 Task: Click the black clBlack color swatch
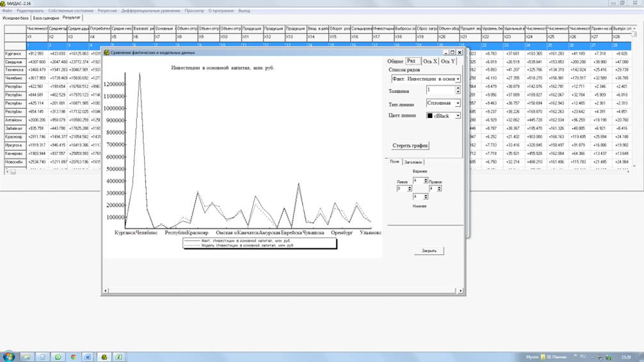[x=430, y=115]
